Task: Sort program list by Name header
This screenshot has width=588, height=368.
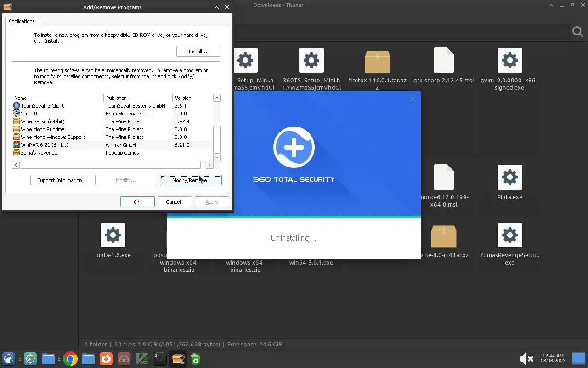Action: coord(58,98)
